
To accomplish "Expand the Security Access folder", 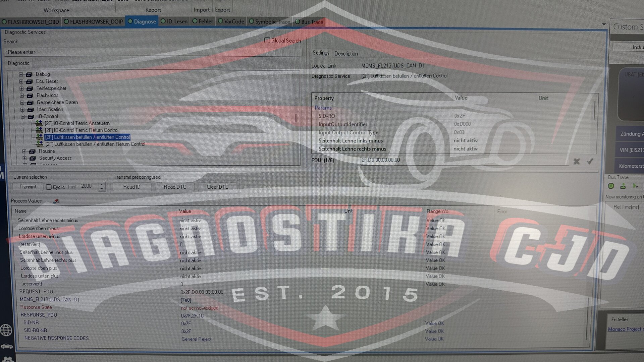I will point(24,158).
